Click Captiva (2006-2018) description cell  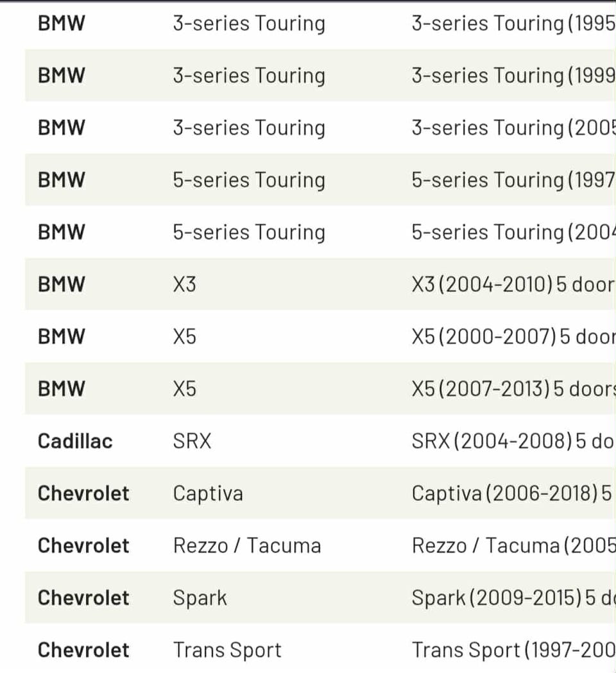coord(514,493)
